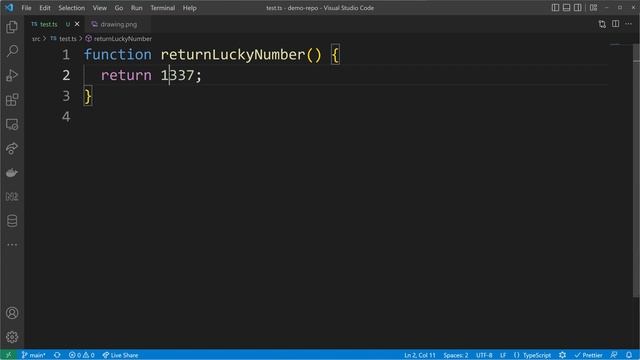This screenshot has height=360, width=640.
Task: Click the Prettier status item
Action: pos(588,355)
